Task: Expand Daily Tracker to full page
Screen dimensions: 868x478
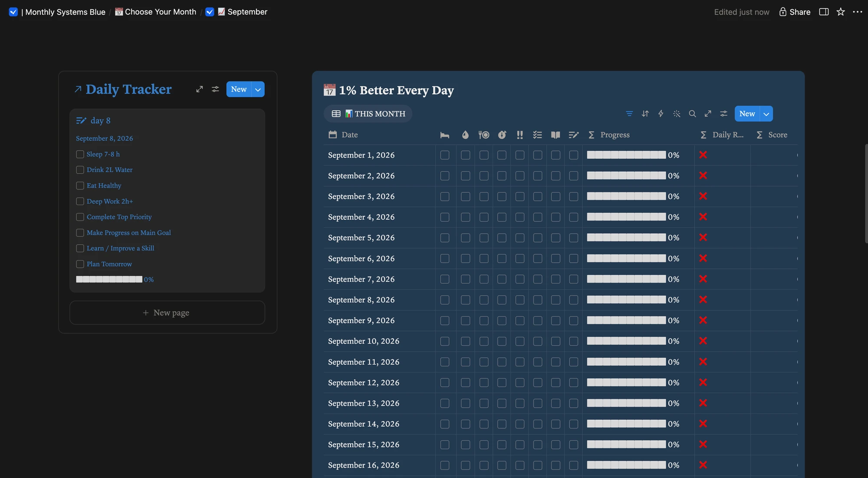Action: [200, 89]
